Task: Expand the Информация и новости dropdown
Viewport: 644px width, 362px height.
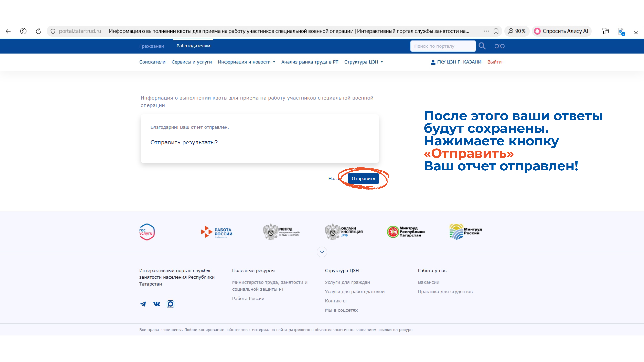Action: pyautogui.click(x=247, y=62)
